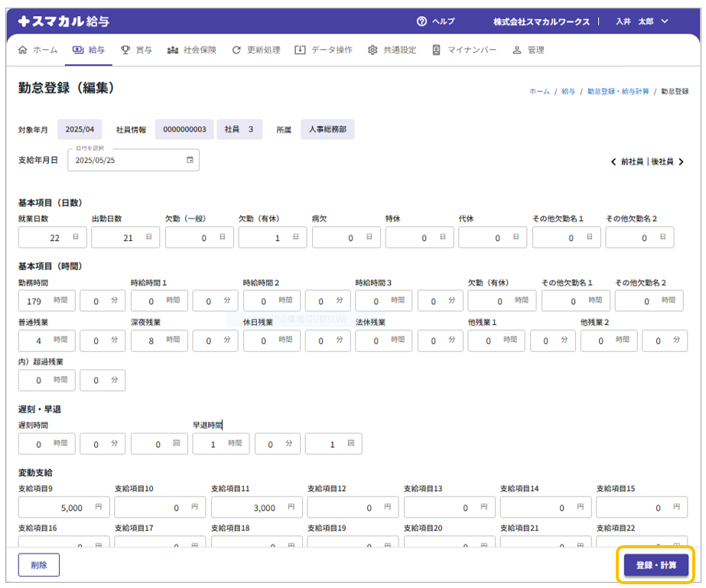Click the 深夜残業 hours field
The image size is (706, 588).
click(151, 341)
